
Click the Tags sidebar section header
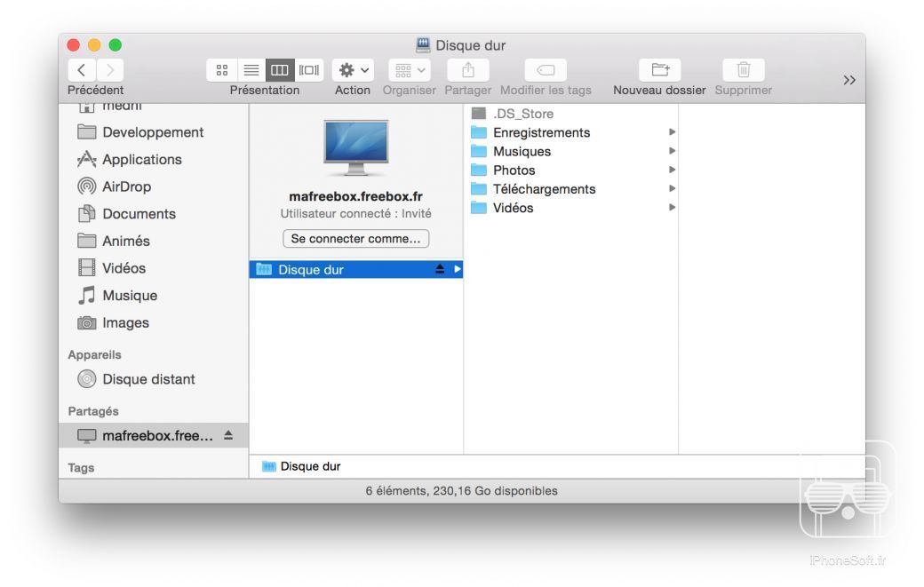tap(81, 468)
